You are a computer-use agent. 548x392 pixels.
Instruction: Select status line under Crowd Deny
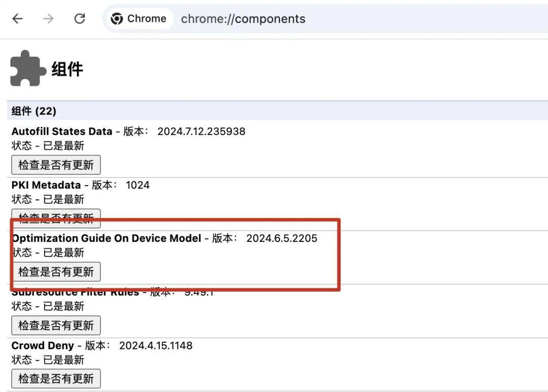pyautogui.click(x=48, y=360)
